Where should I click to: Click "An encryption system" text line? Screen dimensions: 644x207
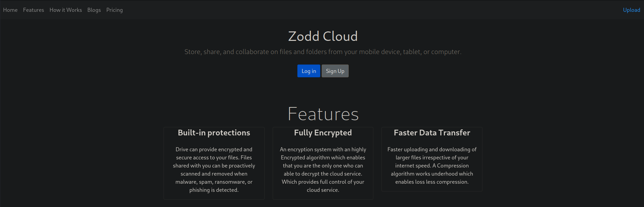click(323, 149)
